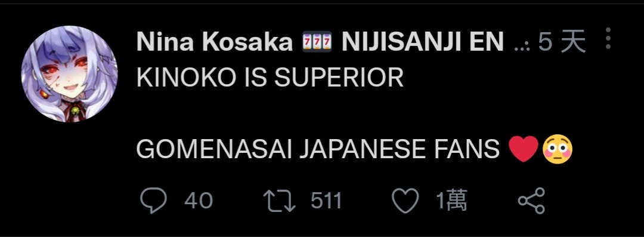Open Nina Kosaka's profile avatar

coord(69,74)
